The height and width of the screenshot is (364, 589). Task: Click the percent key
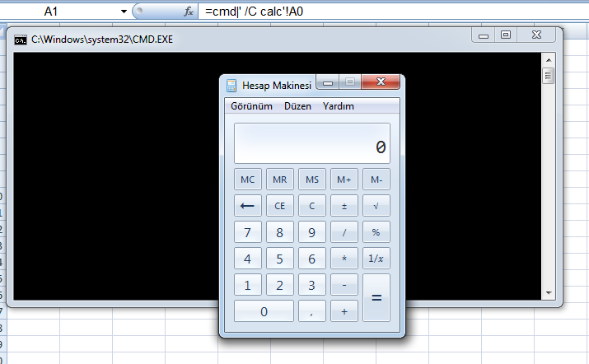point(376,232)
